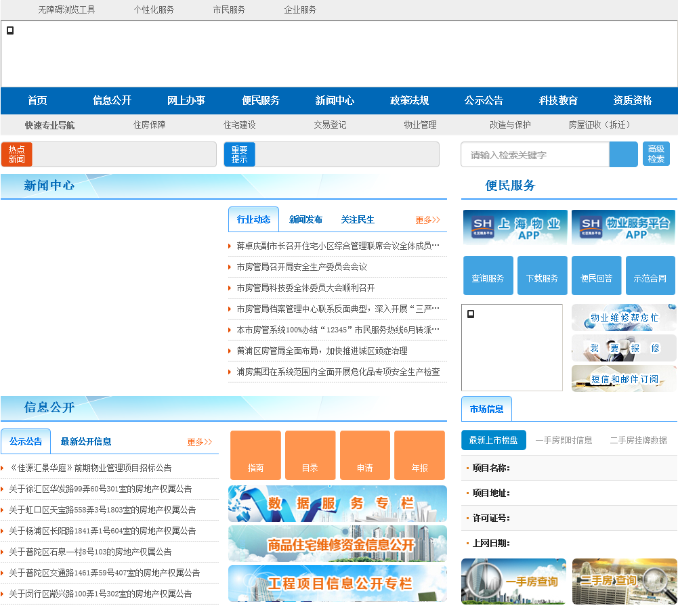Open the 数据服务专栏 banner
Image resolution: width=678 pixels, height=616 pixels.
[337, 504]
